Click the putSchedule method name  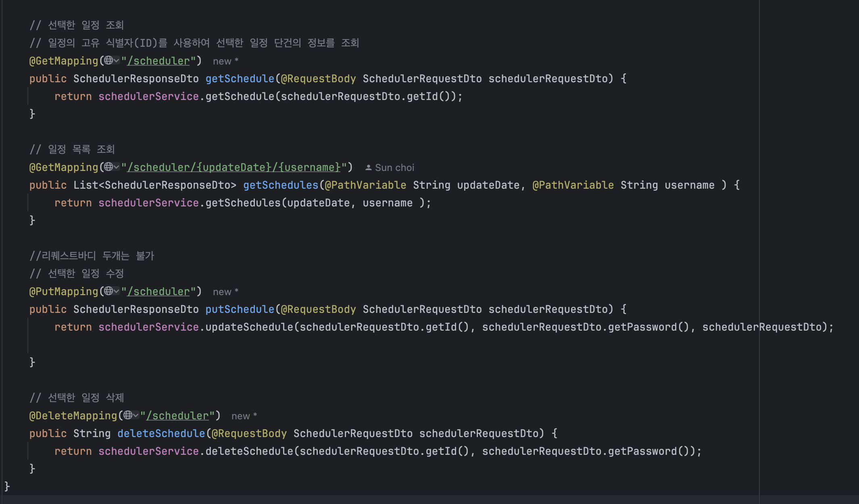coord(240,309)
